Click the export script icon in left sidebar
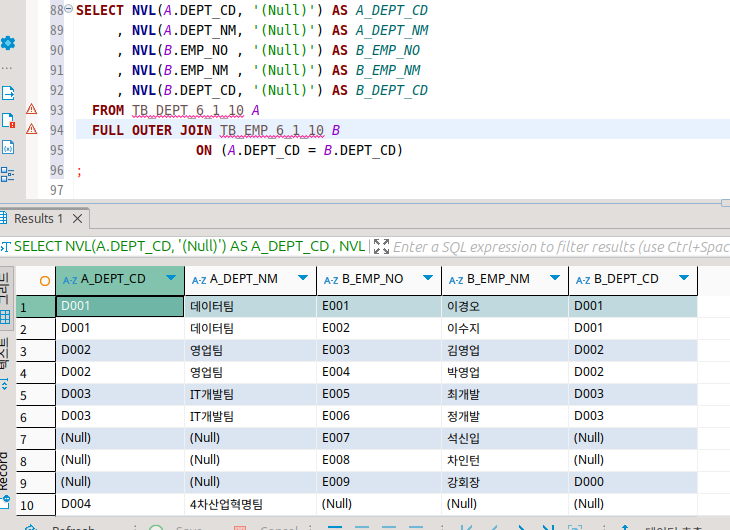The height and width of the screenshot is (530, 730). point(8,93)
